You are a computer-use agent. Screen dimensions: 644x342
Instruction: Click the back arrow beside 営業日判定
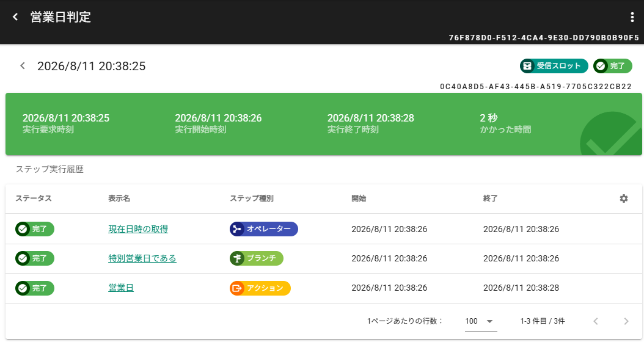tap(16, 17)
